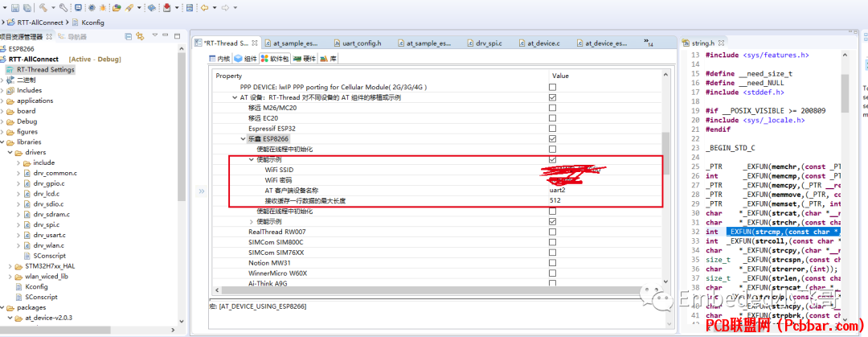Enable the RealThread RW007 checkbox
Screen dimensions: 868x337
[x=552, y=232]
